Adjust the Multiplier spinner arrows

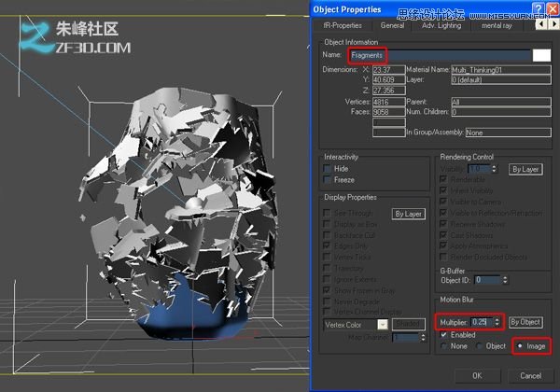click(x=497, y=322)
